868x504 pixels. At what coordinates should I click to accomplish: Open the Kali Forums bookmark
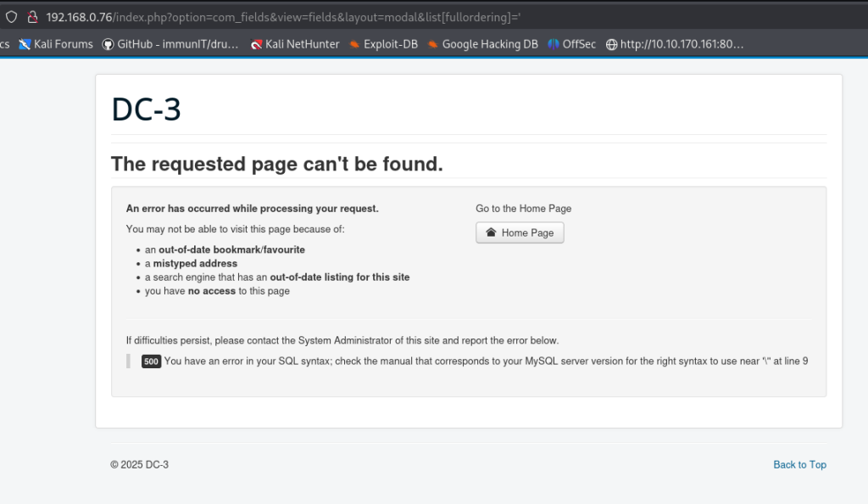pyautogui.click(x=56, y=44)
